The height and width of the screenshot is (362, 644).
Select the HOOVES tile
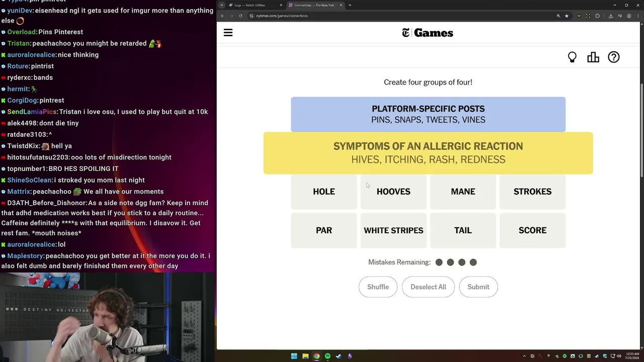[x=393, y=192]
